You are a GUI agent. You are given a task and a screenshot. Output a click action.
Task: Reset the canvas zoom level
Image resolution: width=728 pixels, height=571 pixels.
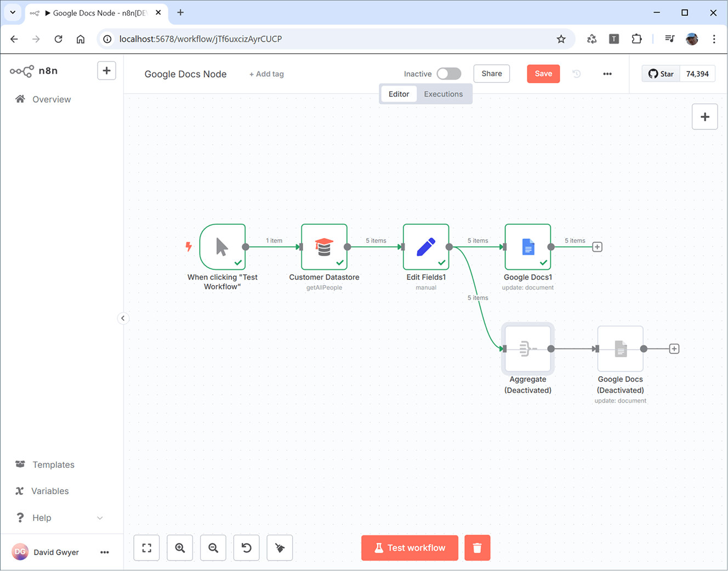[x=247, y=548]
